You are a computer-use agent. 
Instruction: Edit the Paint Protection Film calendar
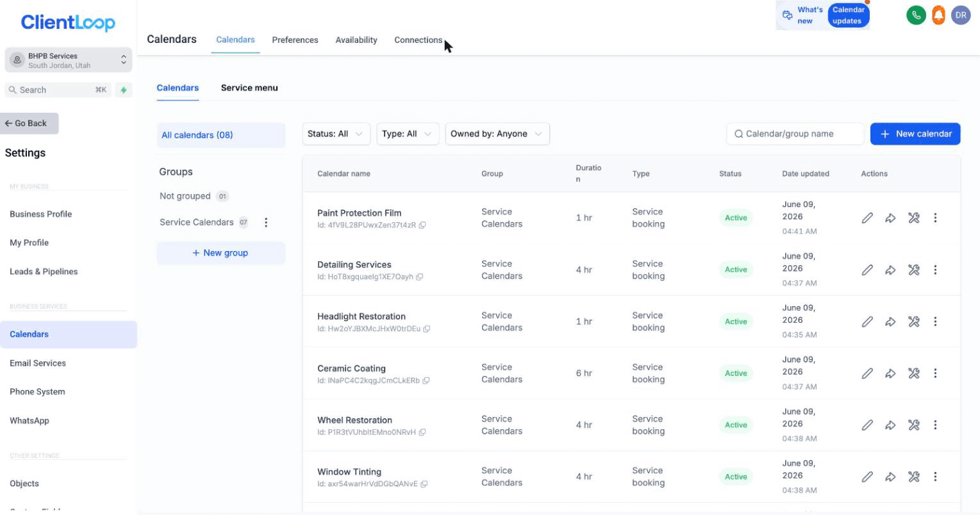(x=867, y=218)
